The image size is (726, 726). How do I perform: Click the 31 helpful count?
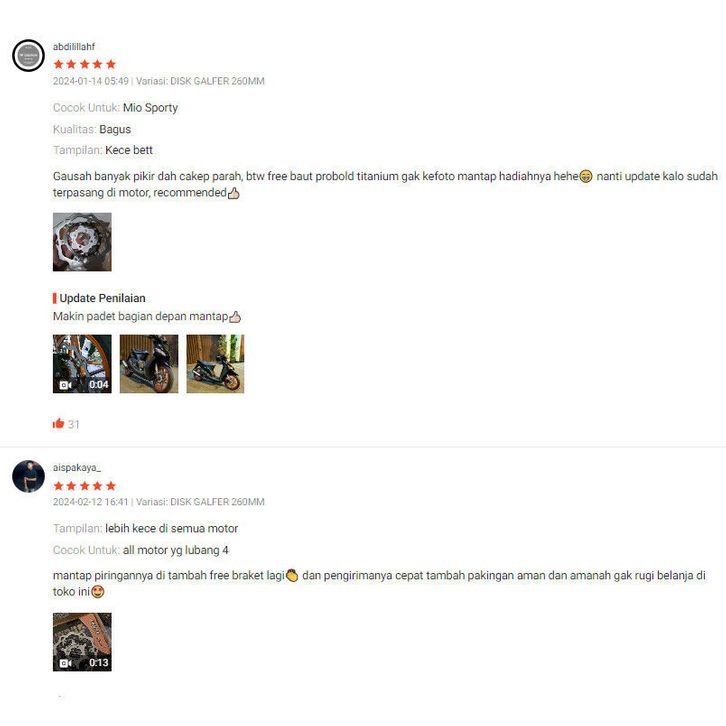(74, 424)
